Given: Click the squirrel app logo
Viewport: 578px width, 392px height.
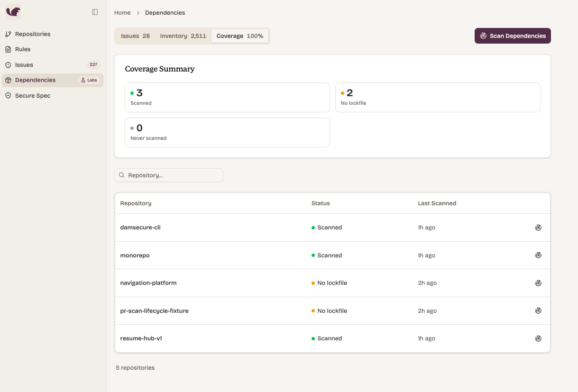Looking at the screenshot, I should point(13,12).
